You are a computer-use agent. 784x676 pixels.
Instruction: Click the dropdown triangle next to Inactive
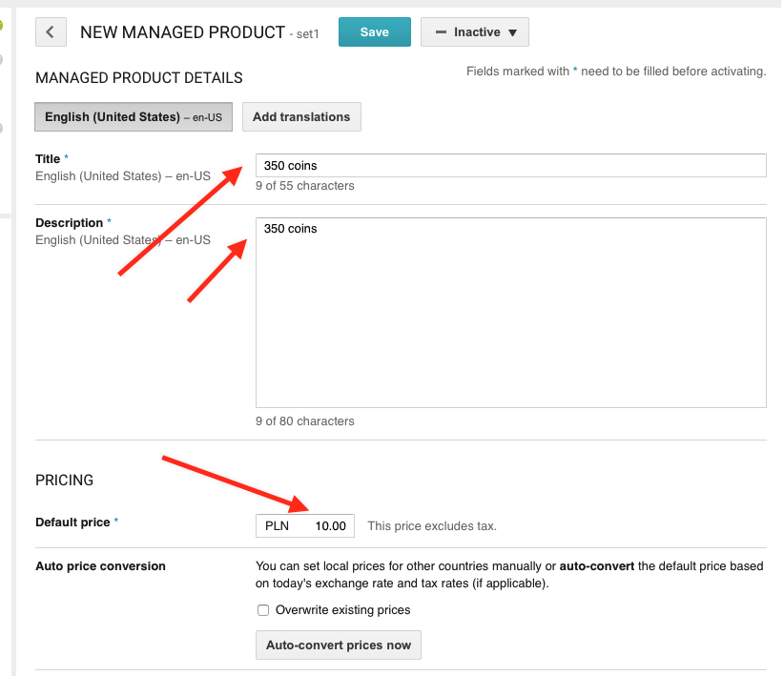(x=512, y=32)
